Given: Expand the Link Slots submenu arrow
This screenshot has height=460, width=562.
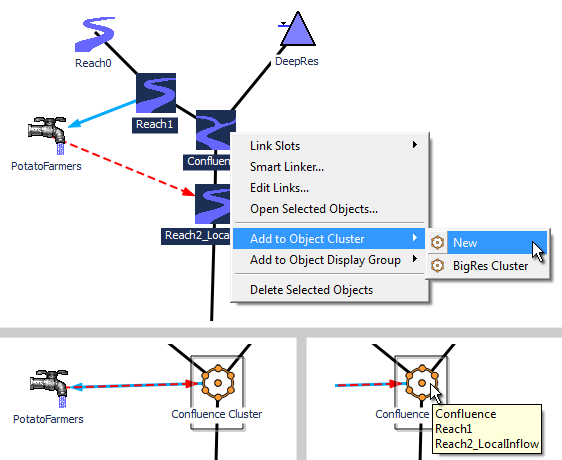Looking at the screenshot, I should tap(415, 145).
